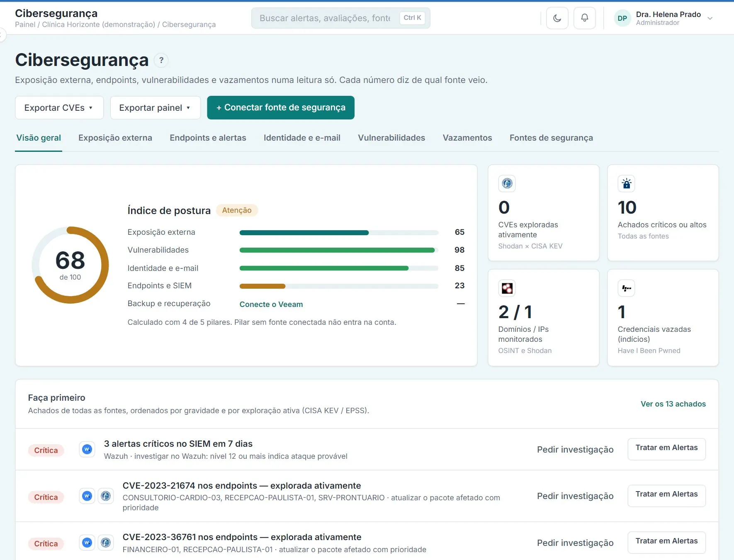This screenshot has width=734, height=560.
Task: Click CISA icon on CVE-2023-36761 row
Action: pos(106,543)
